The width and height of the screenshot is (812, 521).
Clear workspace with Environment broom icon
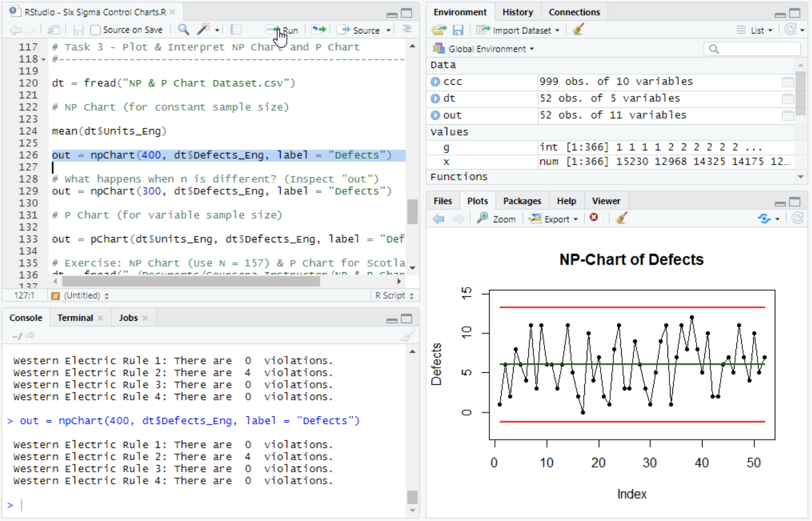pos(578,30)
